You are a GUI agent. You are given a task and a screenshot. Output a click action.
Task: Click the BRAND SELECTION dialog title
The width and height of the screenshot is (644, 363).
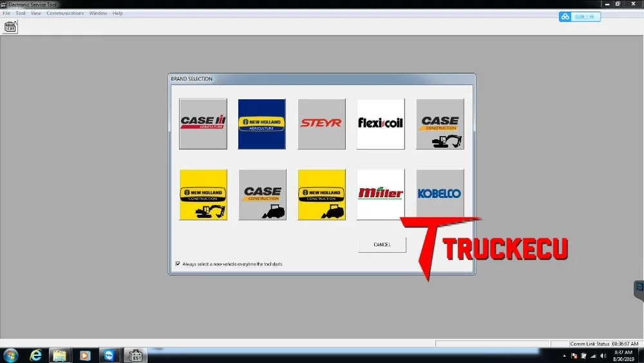pos(191,79)
